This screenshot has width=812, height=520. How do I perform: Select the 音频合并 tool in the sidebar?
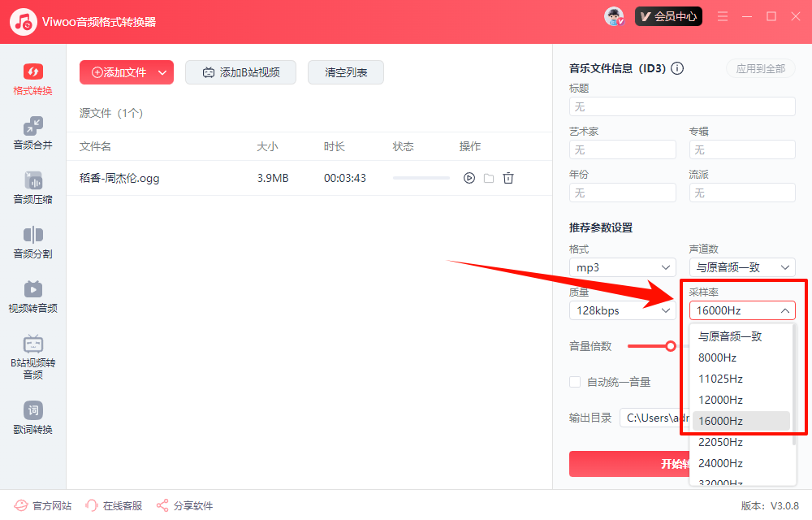(32, 132)
